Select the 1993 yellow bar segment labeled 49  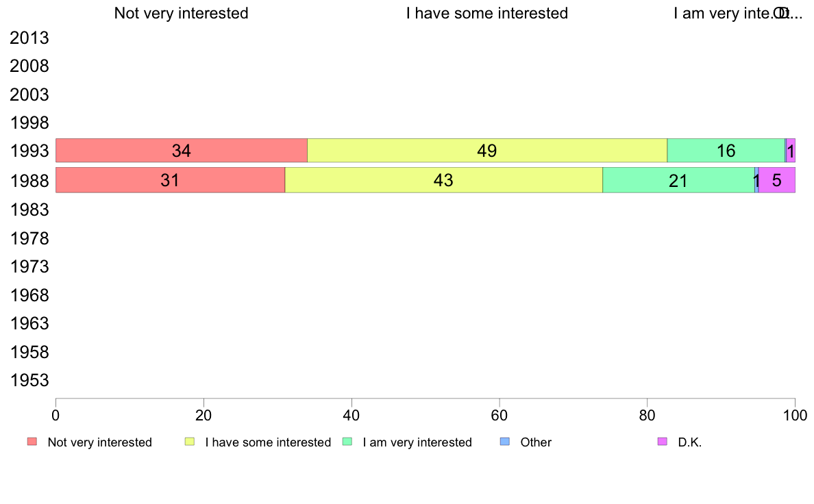(x=487, y=151)
